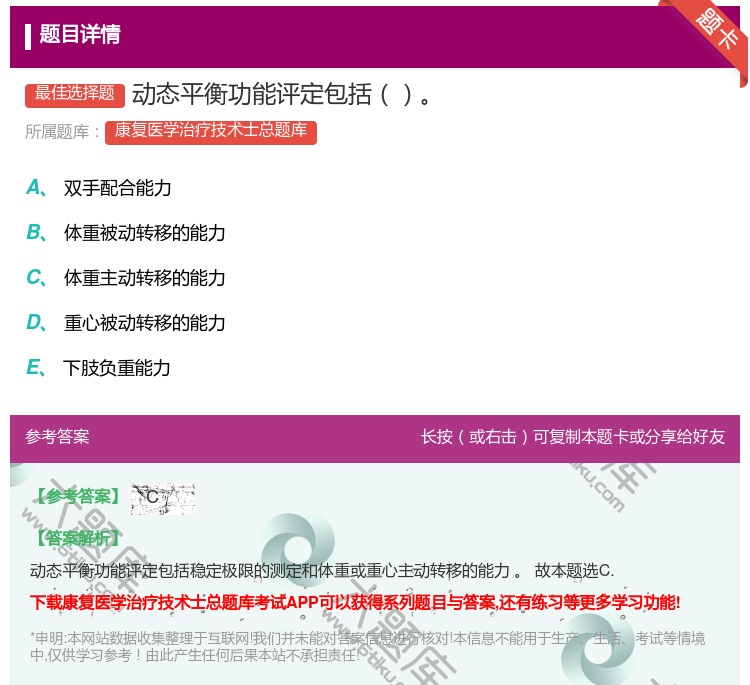Click the explanation text starting 动态平衡功能评定包括稳定极限
750x685 pixels.
click(x=322, y=571)
